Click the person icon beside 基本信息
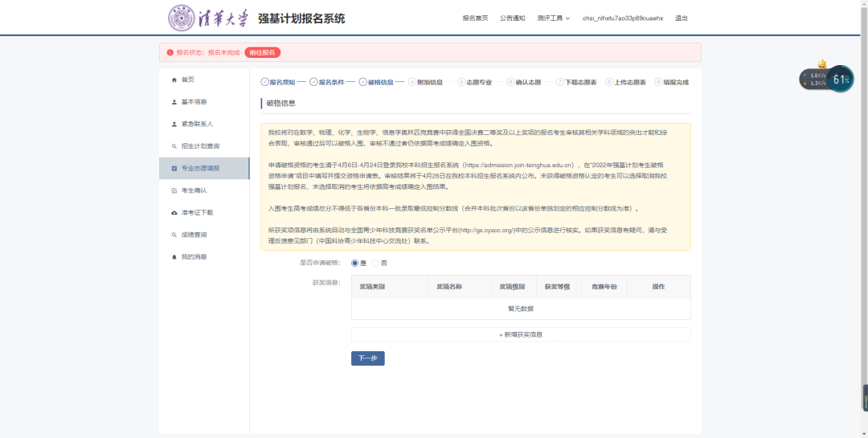868x438 pixels. (x=174, y=102)
